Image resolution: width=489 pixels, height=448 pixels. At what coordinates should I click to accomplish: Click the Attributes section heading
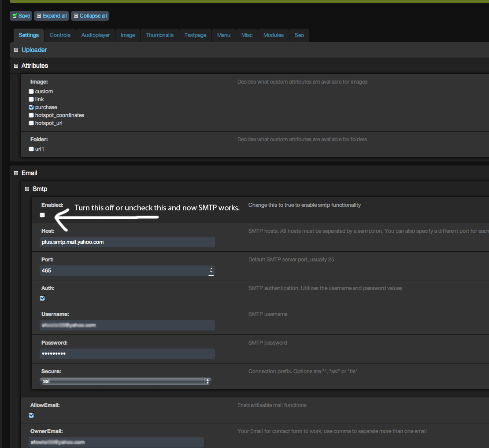click(x=35, y=66)
